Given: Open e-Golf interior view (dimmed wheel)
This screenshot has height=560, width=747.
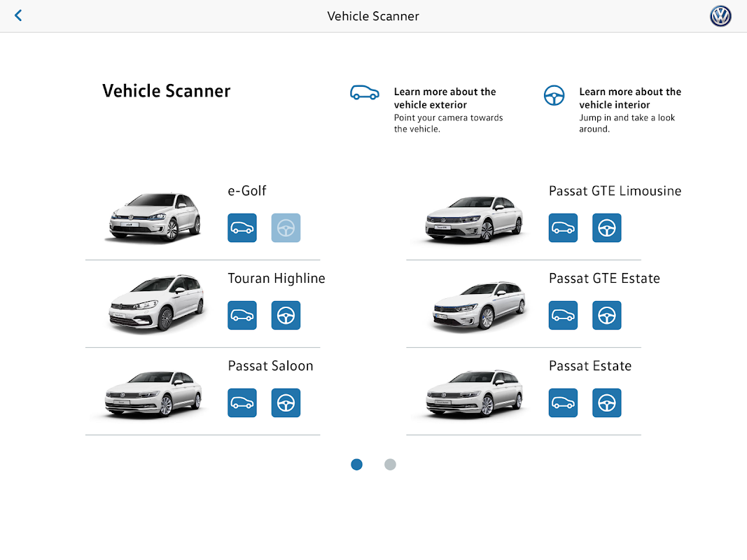Looking at the screenshot, I should point(286,227).
